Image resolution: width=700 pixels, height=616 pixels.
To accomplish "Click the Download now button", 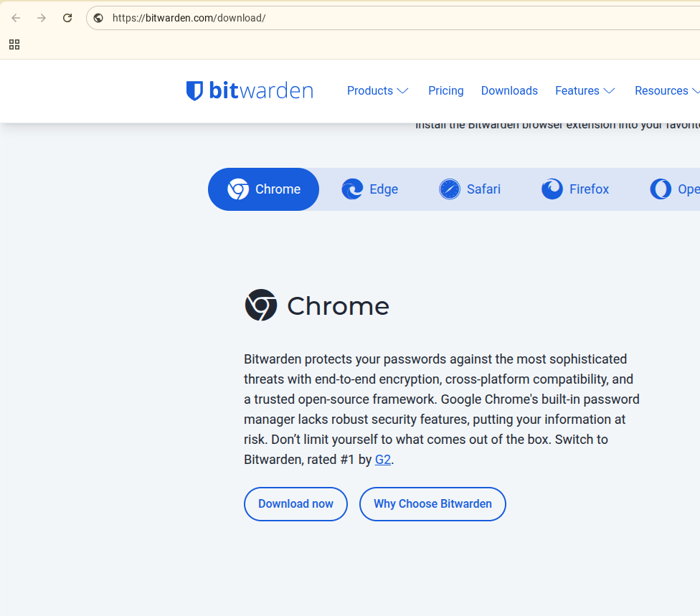I will tap(295, 504).
